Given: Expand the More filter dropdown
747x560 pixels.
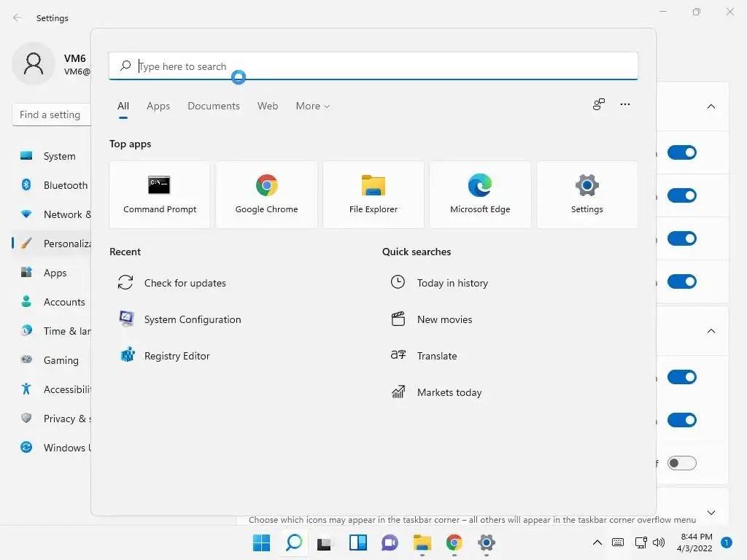Looking at the screenshot, I should point(312,106).
